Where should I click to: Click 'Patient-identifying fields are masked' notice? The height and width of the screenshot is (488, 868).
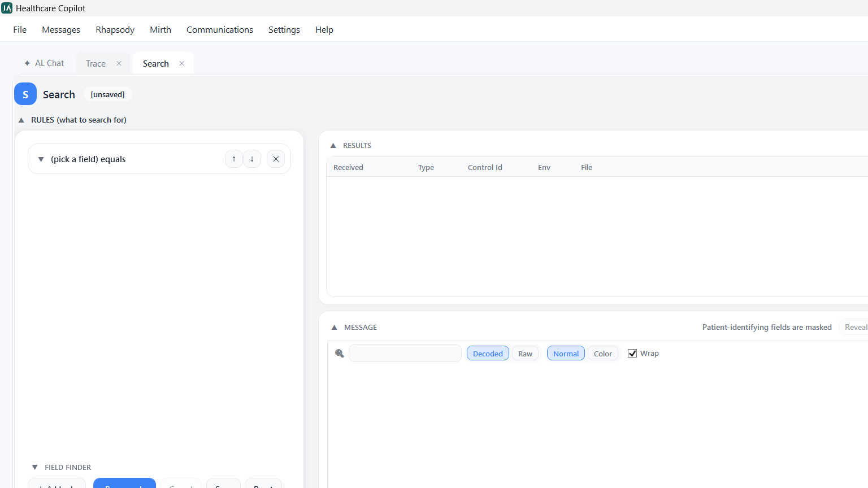click(x=767, y=327)
